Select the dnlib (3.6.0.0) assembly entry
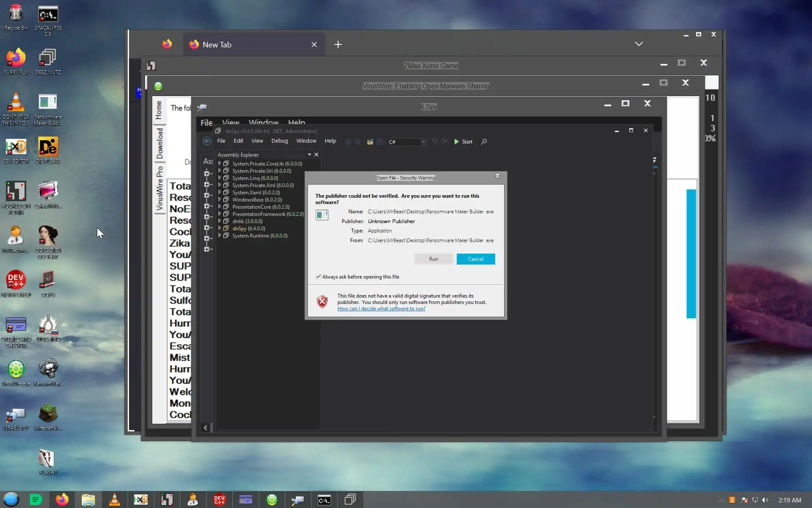Viewport: 812px width, 508px height. pos(247,221)
